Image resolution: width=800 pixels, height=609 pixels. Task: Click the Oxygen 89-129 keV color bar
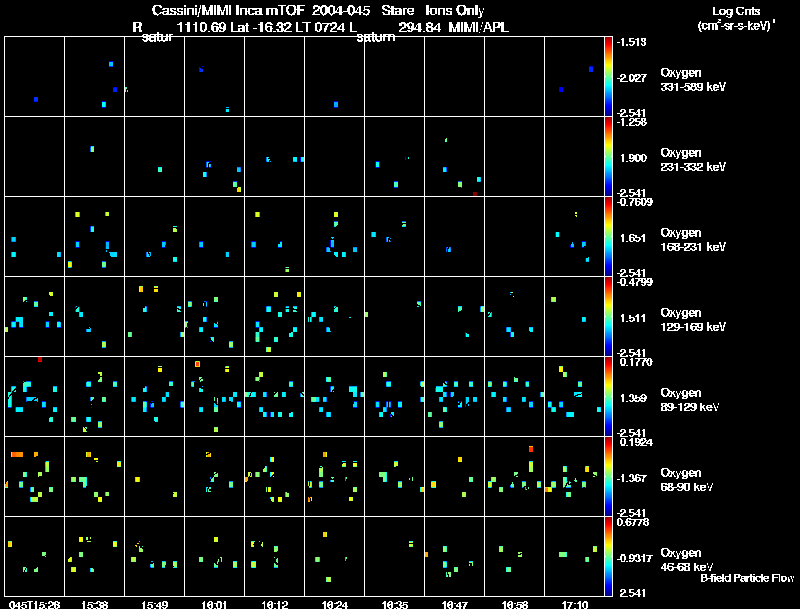[x=608, y=397]
